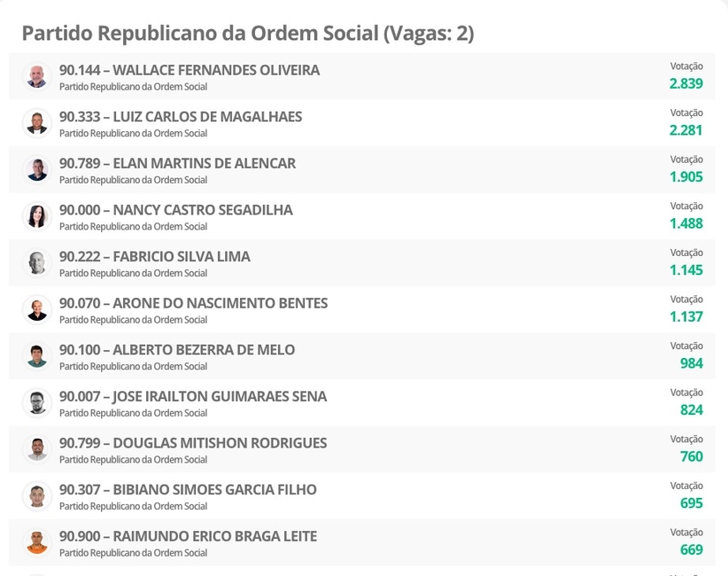Open candidate 90.799 Douglas Mitishon Rodrigues
Viewport: 728px width, 576px height.
click(x=193, y=443)
